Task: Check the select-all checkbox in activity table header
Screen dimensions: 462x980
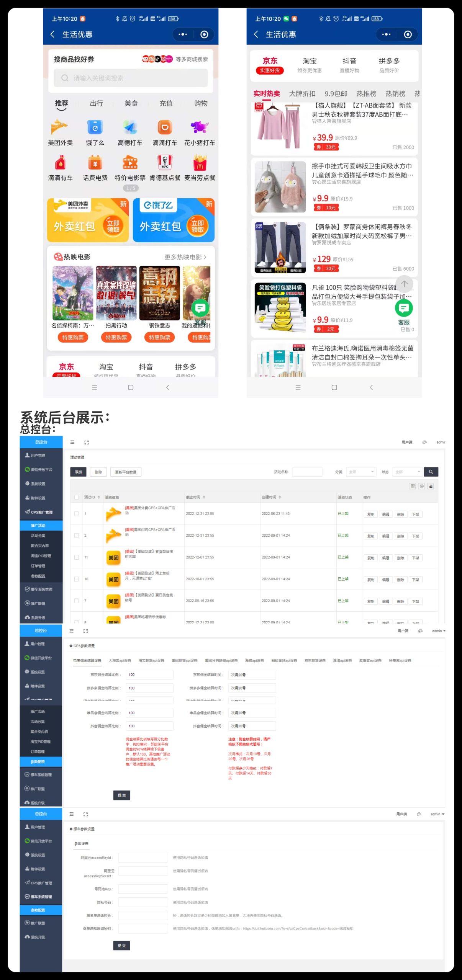Action: coord(77,497)
